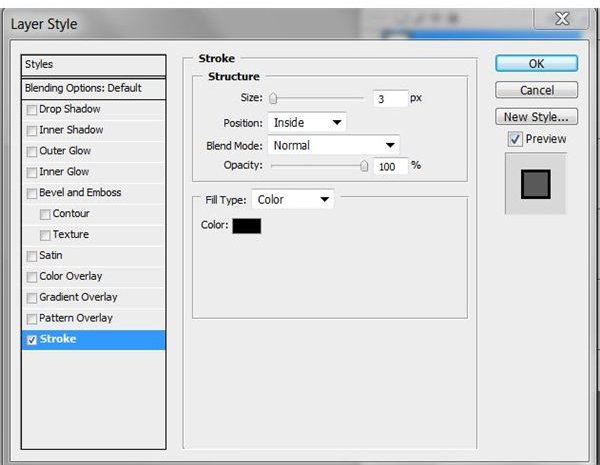Viewport: 600px width, 465px height.
Task: Click the Opacity slider handle
Action: [x=364, y=166]
